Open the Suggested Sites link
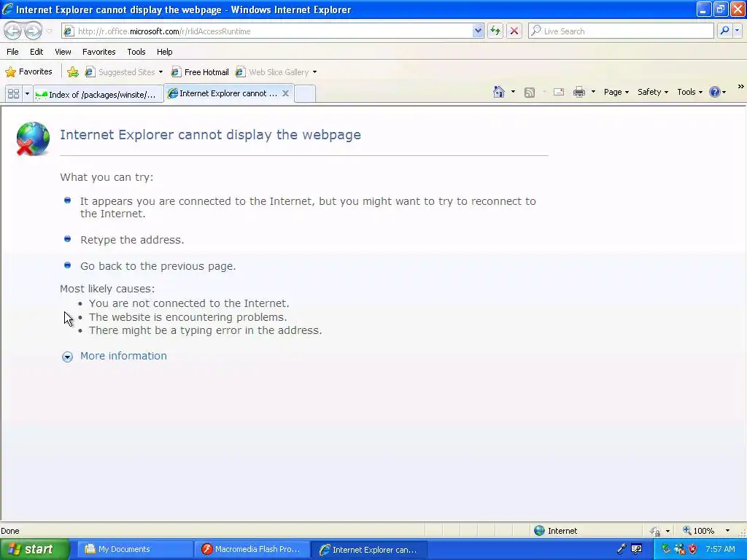The height and width of the screenshot is (560, 747). [x=120, y=72]
